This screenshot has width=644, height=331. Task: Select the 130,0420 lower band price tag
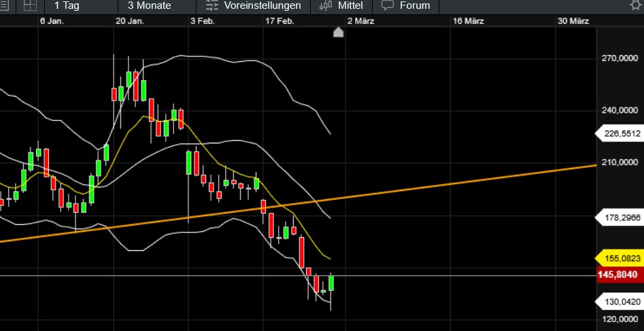[x=620, y=302]
